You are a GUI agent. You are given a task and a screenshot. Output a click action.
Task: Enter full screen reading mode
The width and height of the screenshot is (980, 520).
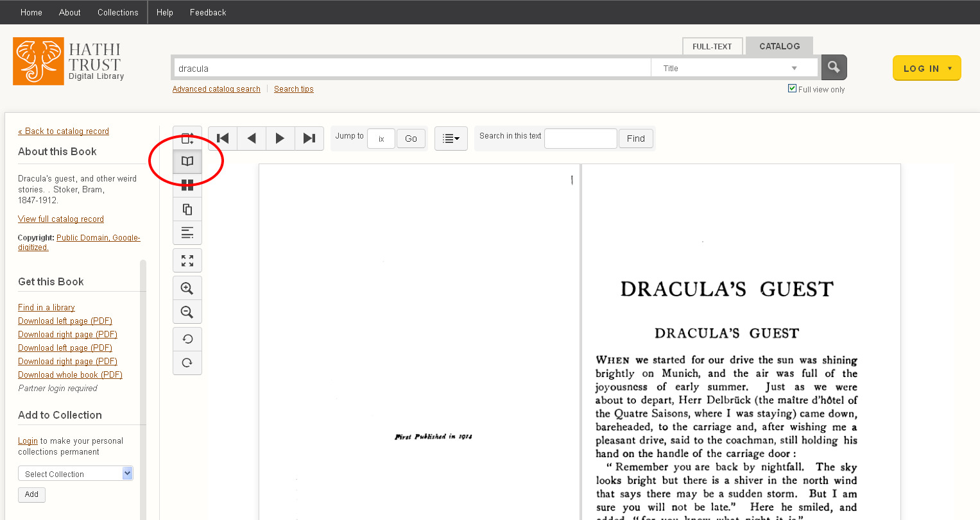(x=187, y=261)
